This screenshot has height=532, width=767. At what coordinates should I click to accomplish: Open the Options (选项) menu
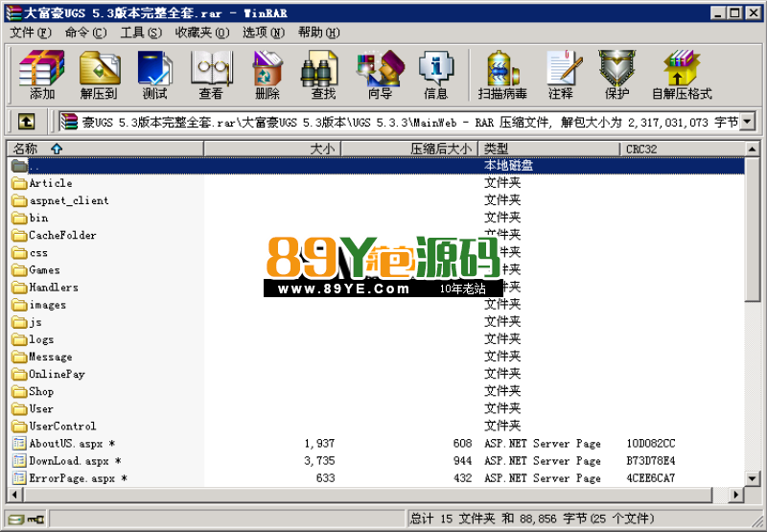263,33
